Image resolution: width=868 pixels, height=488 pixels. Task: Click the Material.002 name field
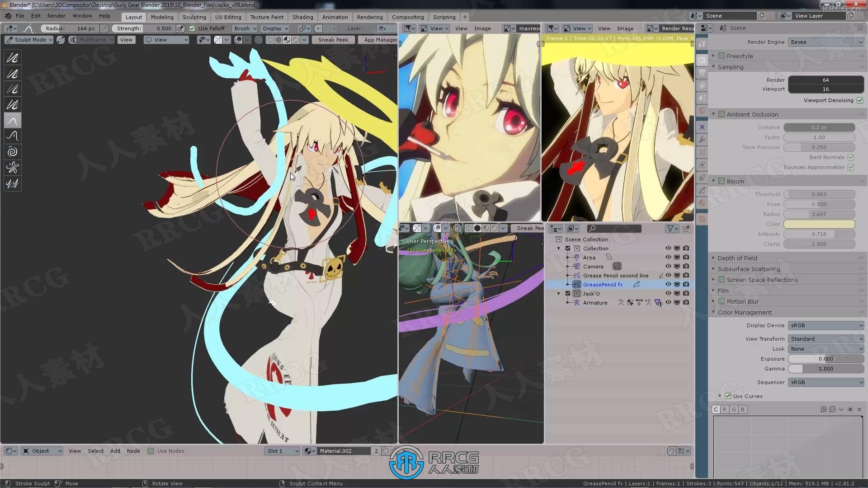tap(344, 451)
